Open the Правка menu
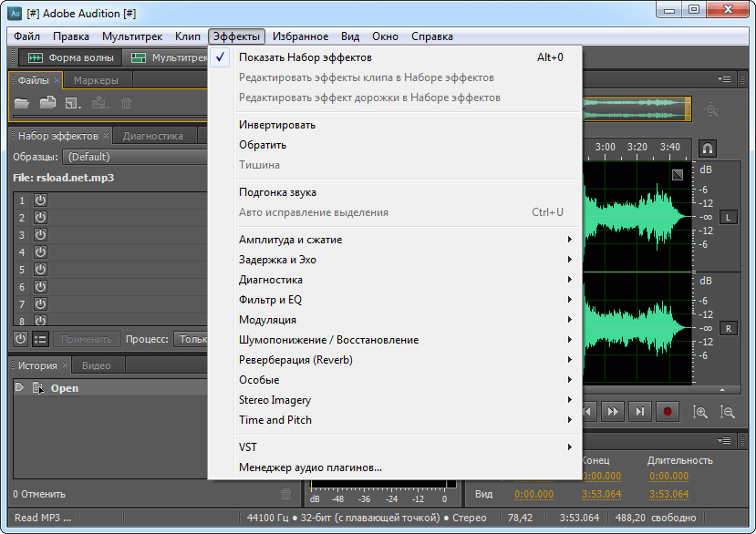Screen dimensions: 756x534 tap(71, 36)
